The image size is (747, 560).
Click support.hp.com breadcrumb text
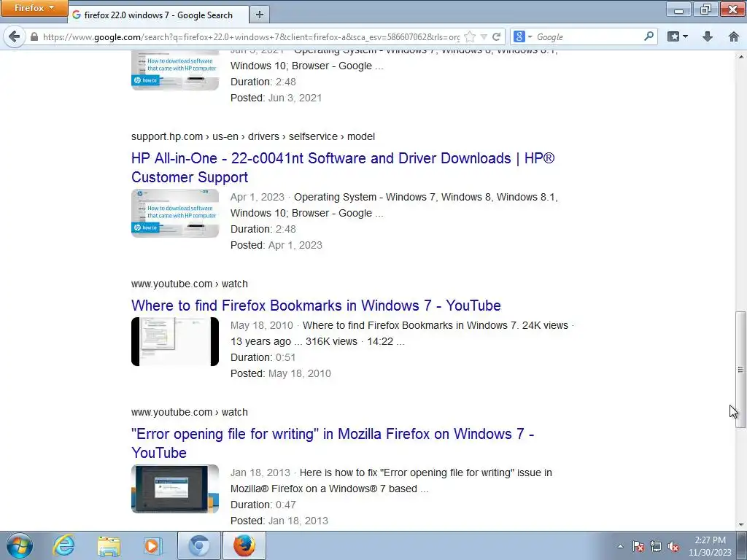[253, 136]
